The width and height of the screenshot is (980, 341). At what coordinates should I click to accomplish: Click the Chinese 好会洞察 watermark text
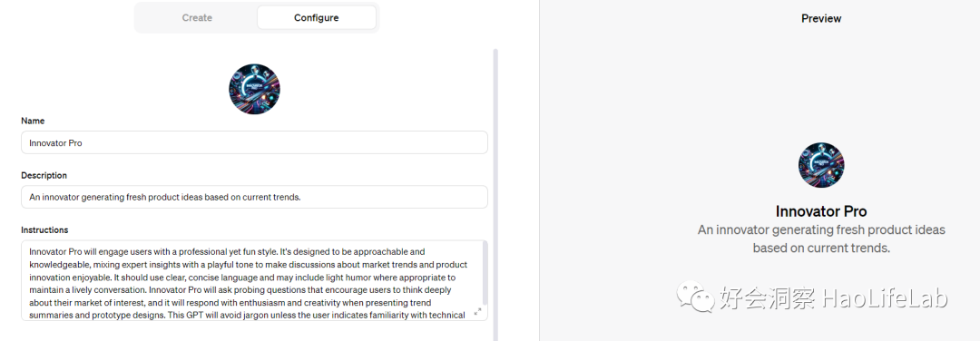[x=767, y=298]
